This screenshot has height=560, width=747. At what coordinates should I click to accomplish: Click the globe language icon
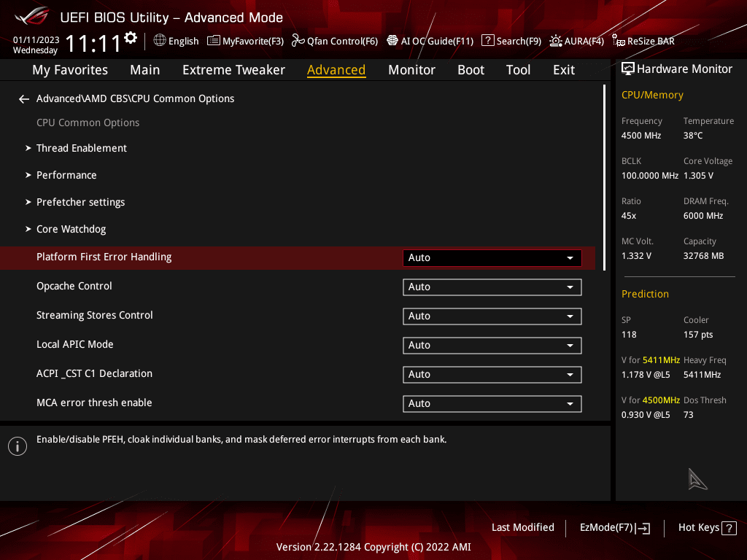click(x=160, y=41)
